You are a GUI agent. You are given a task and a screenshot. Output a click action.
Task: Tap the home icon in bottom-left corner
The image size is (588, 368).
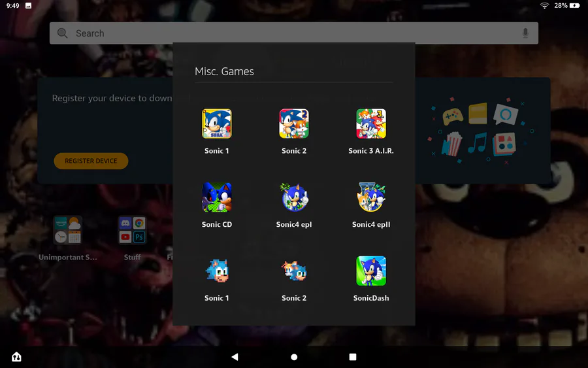pyautogui.click(x=16, y=357)
